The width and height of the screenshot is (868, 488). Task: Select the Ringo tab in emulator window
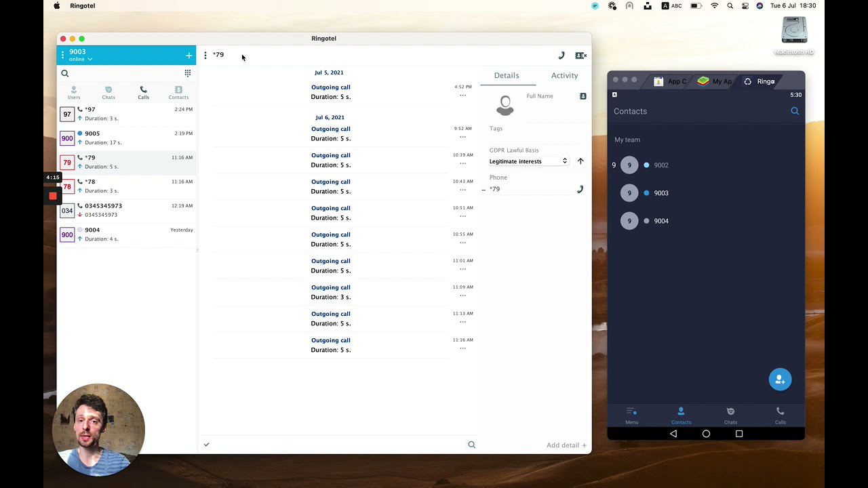pyautogui.click(x=759, y=81)
